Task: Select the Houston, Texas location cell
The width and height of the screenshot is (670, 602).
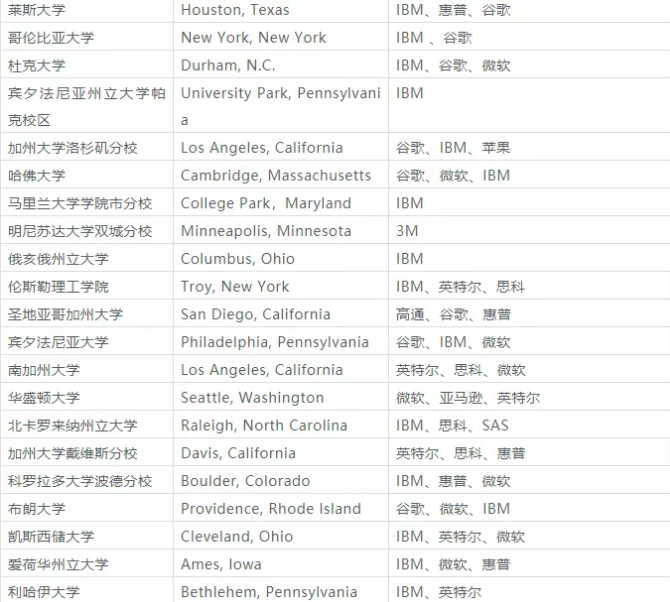Action: click(x=235, y=10)
